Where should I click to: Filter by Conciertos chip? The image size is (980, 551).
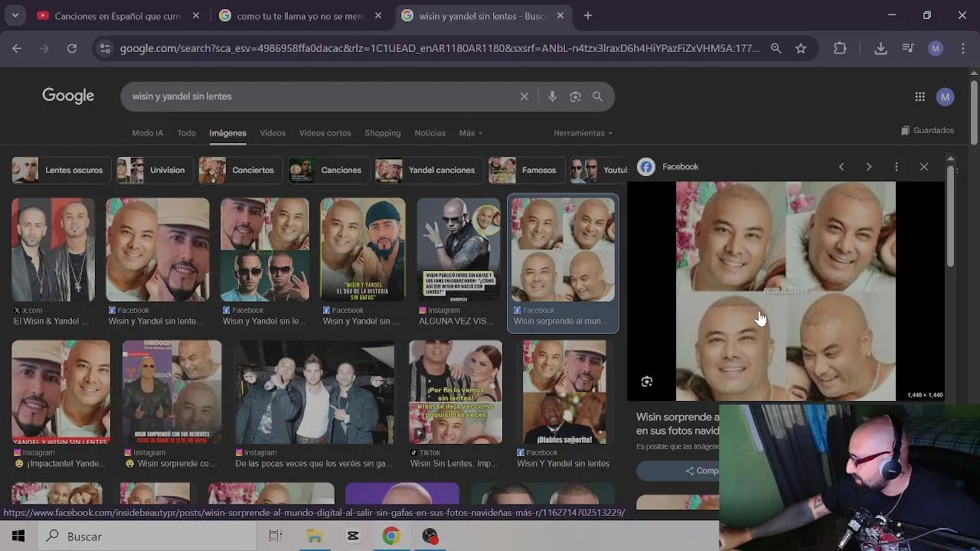point(240,170)
